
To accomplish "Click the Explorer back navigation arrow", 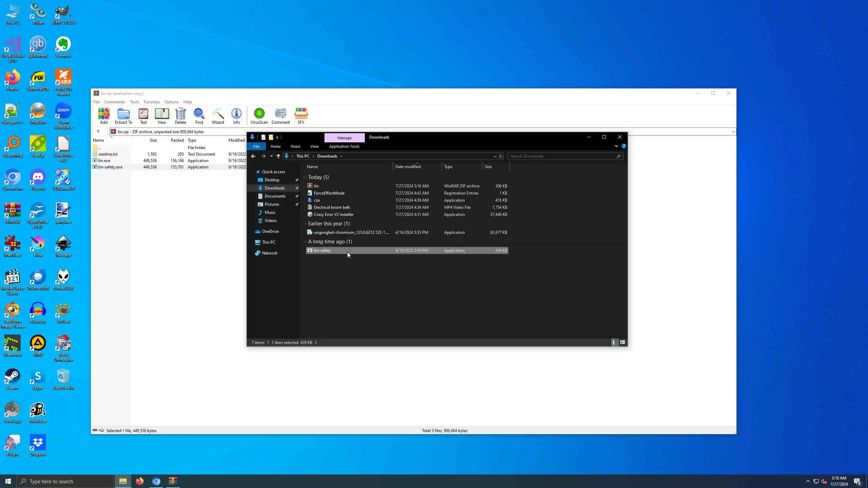I will 253,156.
